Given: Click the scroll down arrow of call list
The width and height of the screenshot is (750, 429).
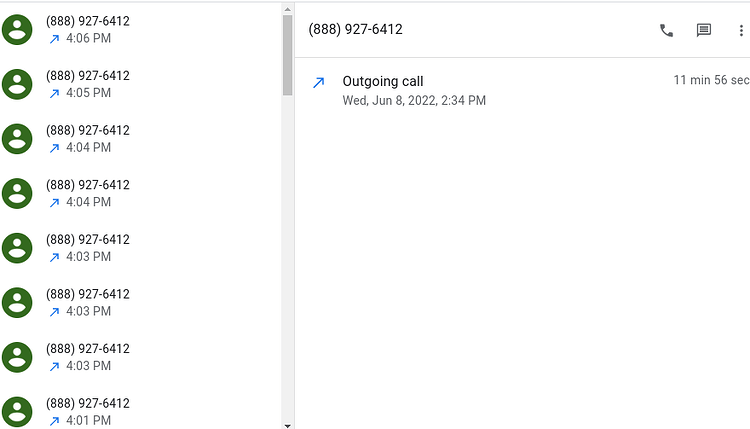Looking at the screenshot, I should click(x=287, y=425).
